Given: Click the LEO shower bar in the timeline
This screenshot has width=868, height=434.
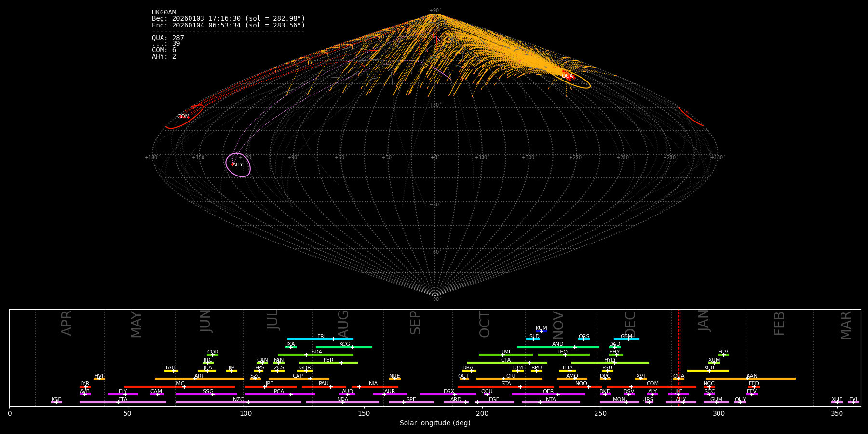Looking at the screenshot, I should [x=563, y=355].
